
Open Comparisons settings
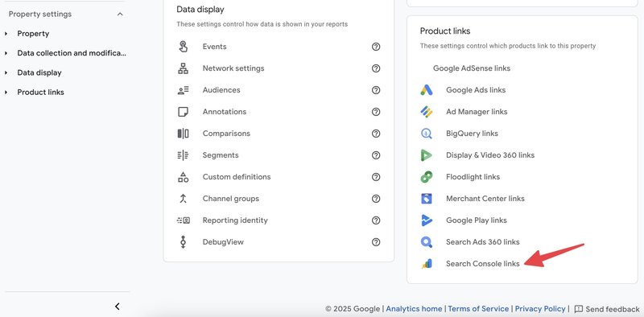point(226,134)
